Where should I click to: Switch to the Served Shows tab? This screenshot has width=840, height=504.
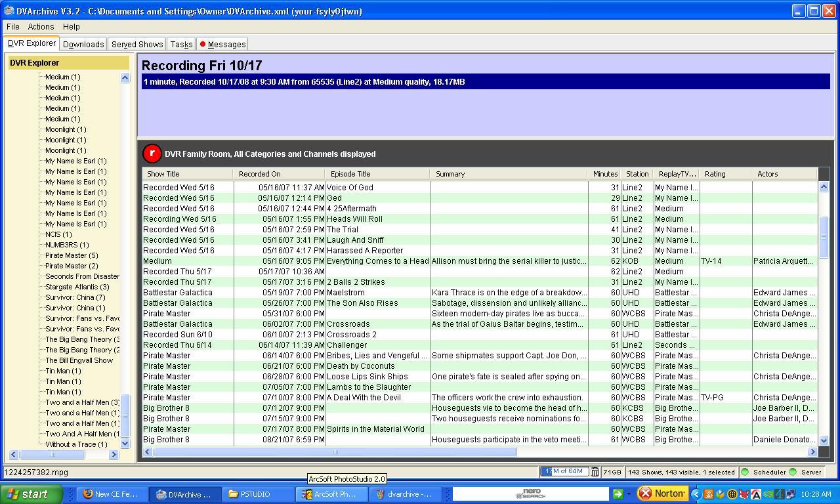click(x=137, y=44)
